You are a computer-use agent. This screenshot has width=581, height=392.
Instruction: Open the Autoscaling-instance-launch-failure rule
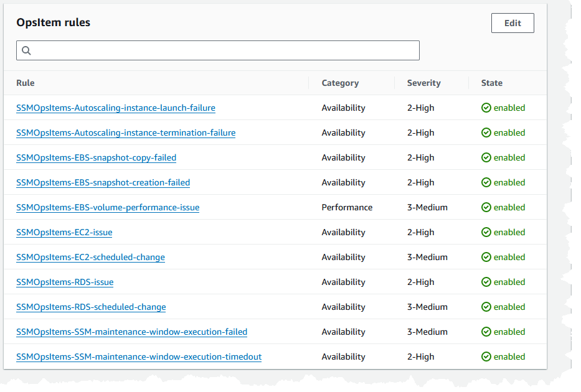tap(116, 108)
